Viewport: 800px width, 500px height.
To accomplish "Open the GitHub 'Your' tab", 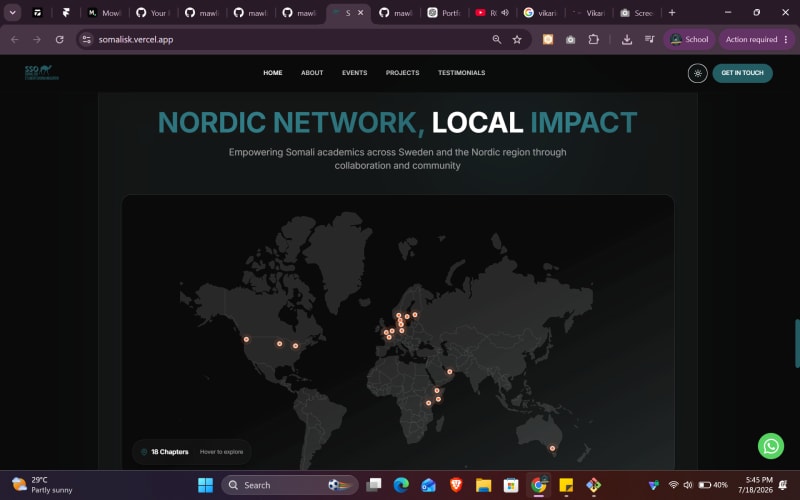I will click(153, 13).
